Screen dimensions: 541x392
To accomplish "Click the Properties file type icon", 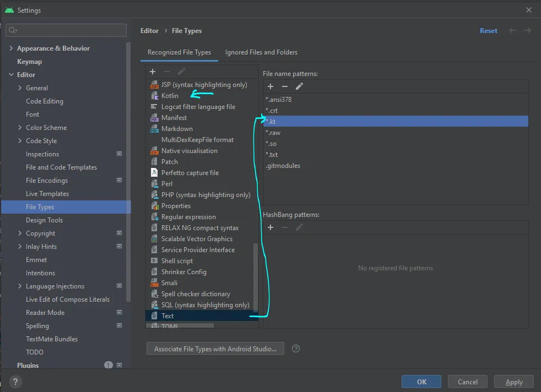I will pos(154,206).
